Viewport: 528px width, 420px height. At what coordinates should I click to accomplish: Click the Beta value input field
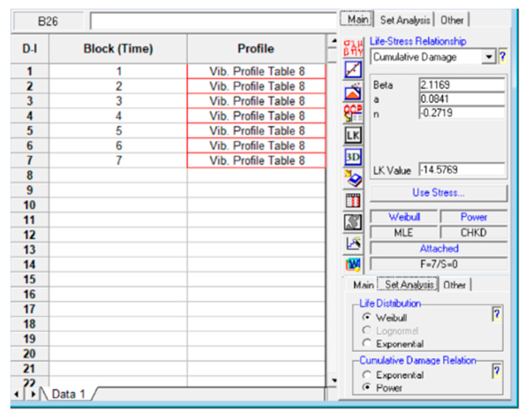pyautogui.click(x=461, y=85)
